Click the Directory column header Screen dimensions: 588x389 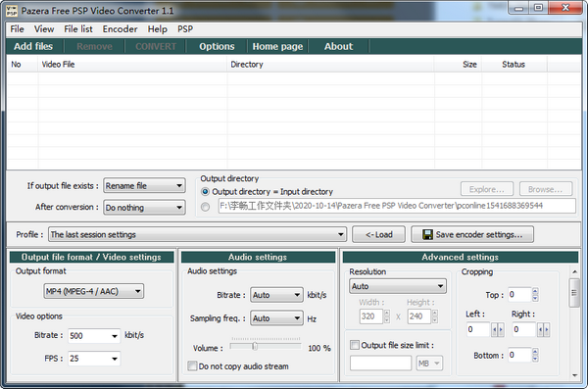tap(331, 65)
